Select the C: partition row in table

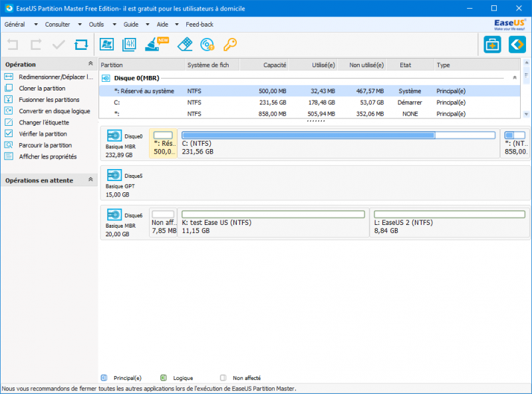point(309,102)
